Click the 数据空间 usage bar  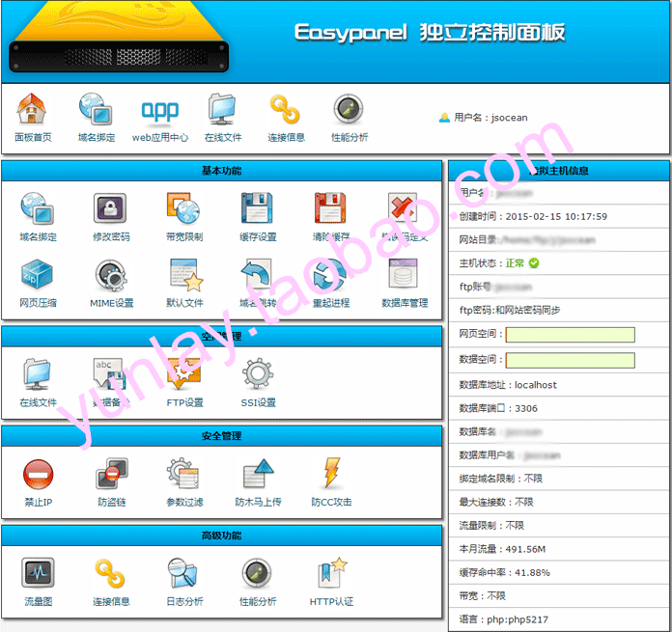pyautogui.click(x=570, y=361)
